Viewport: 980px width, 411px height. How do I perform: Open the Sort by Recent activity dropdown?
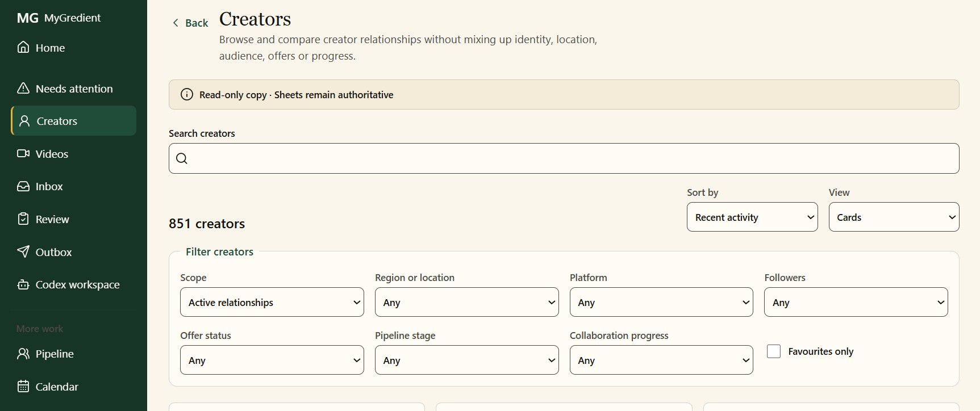[752, 217]
